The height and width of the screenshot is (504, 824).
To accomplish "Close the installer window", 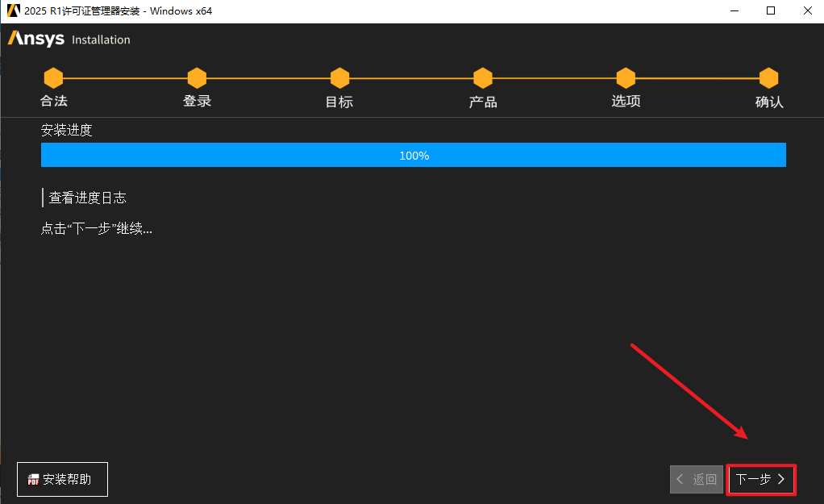I will [x=808, y=10].
